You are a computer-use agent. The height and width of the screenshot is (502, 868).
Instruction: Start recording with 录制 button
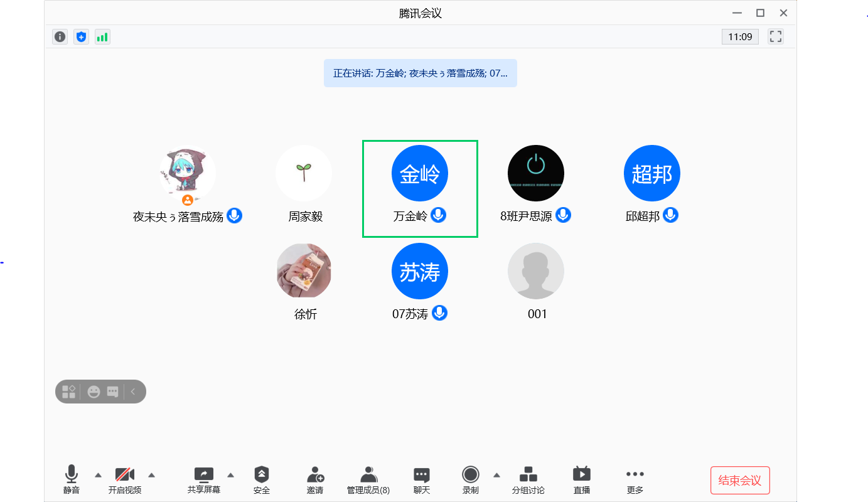click(x=471, y=480)
